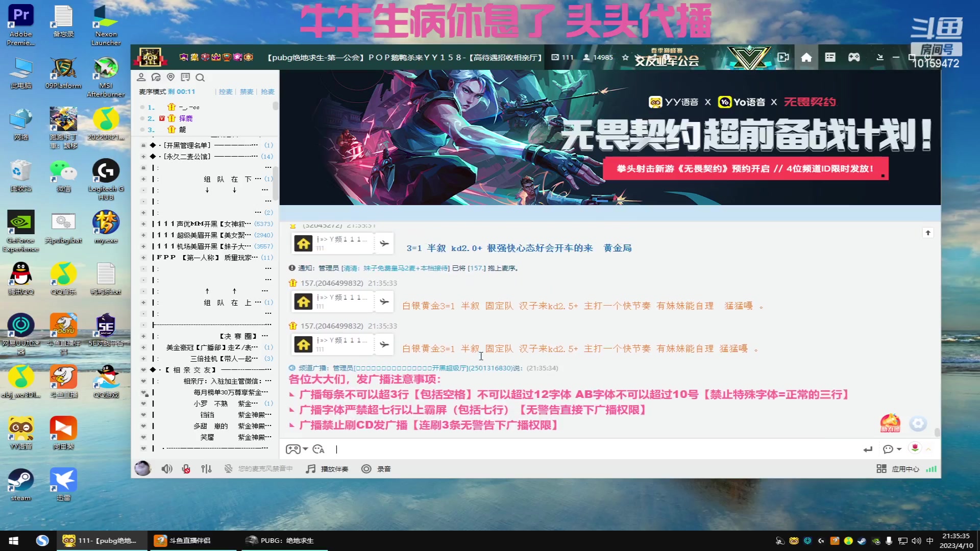Collapse the 相亲交友 channel group
980x551 pixels.
143,370
